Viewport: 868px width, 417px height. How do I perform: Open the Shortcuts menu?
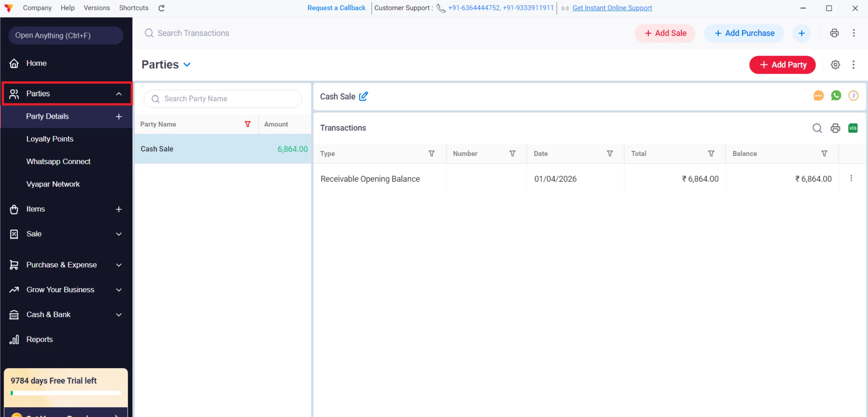coord(133,7)
